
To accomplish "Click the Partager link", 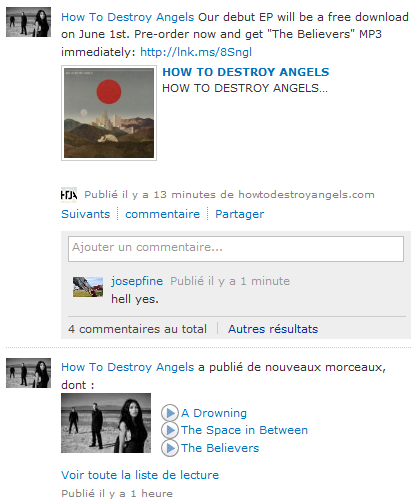I will point(239,214).
